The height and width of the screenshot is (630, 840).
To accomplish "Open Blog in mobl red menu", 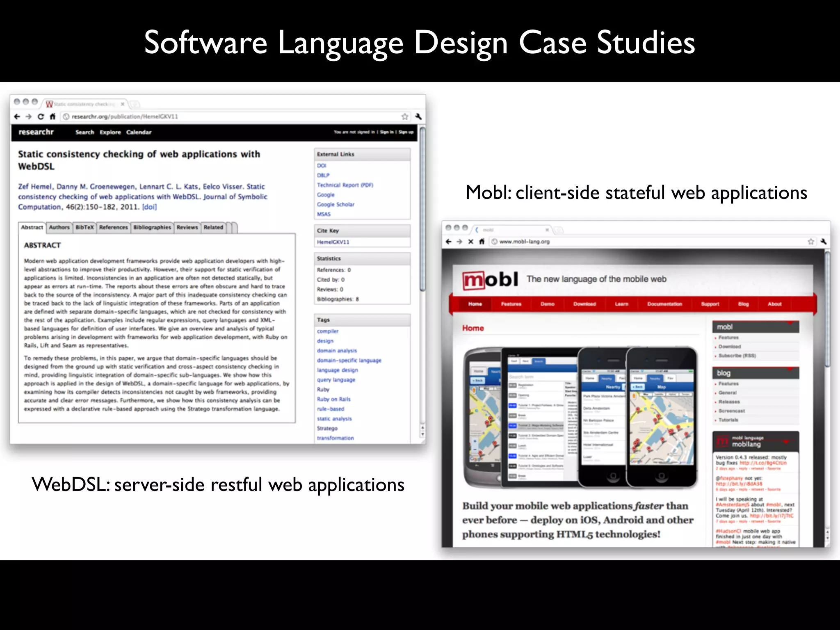I will point(744,304).
